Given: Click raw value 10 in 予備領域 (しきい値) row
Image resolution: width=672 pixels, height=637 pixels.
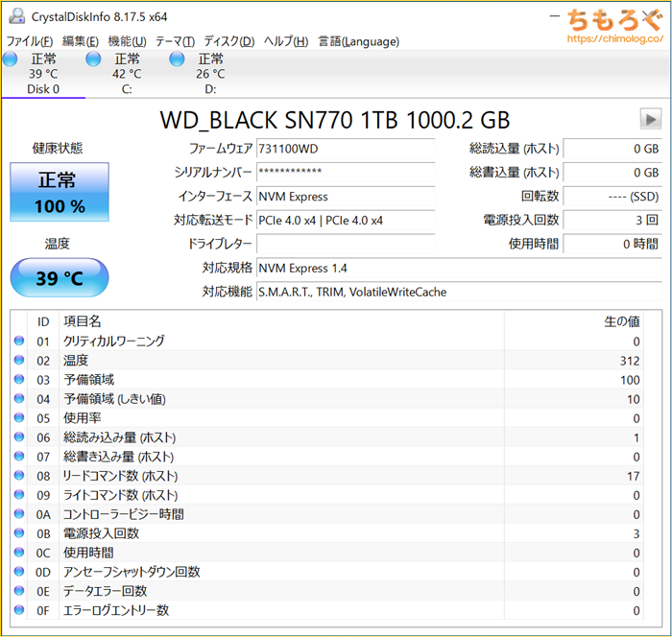Looking at the screenshot, I should pos(634,399).
